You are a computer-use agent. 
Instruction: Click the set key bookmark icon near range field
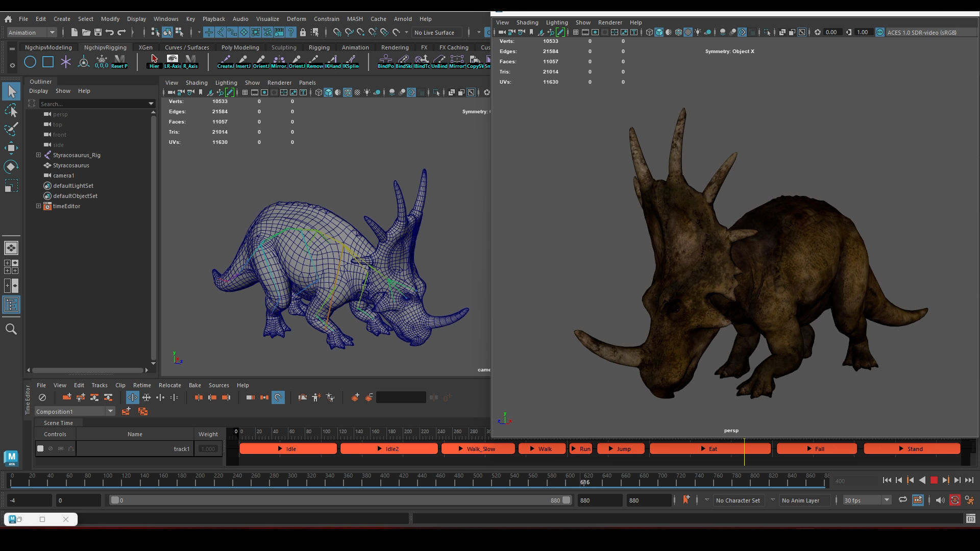[x=686, y=500]
